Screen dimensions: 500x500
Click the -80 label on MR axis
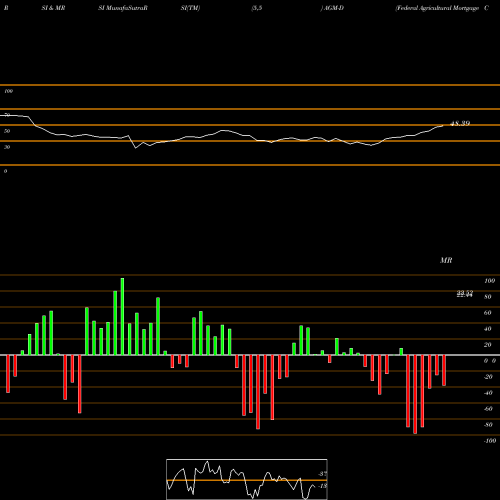[488, 425]
